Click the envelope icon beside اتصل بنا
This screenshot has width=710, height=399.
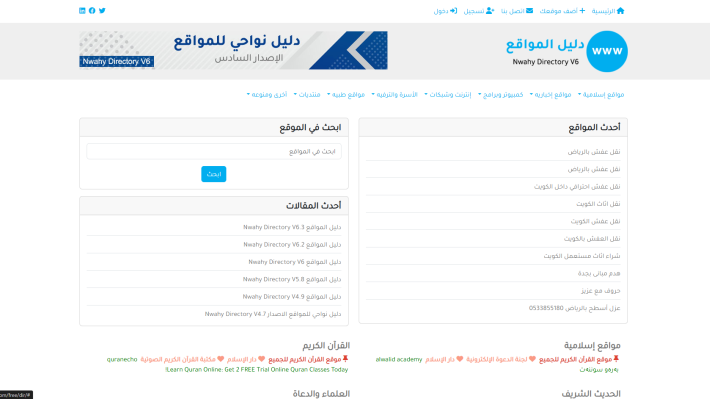(x=529, y=10)
